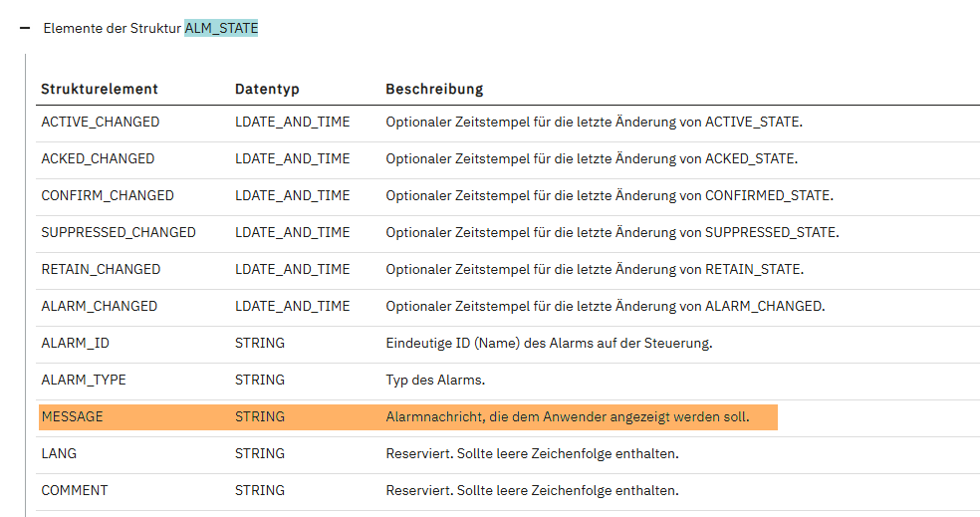Click STRING datatype in the MESSAGE row

(259, 416)
